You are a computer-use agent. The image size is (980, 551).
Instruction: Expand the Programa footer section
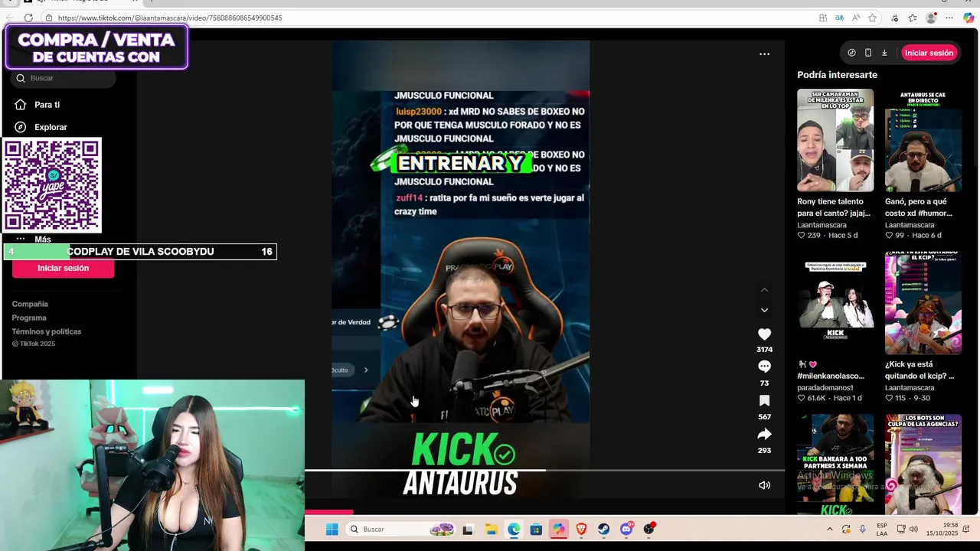(x=29, y=318)
